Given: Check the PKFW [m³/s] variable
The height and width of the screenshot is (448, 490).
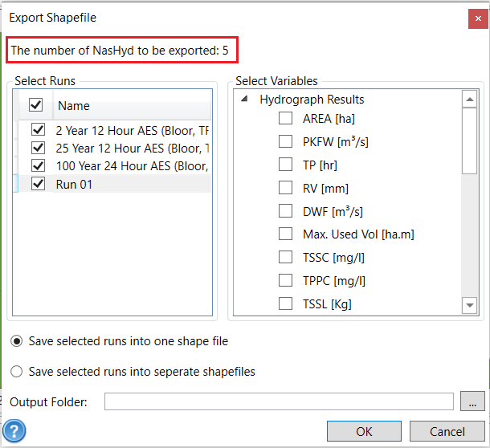Looking at the screenshot, I should pyautogui.click(x=285, y=142).
